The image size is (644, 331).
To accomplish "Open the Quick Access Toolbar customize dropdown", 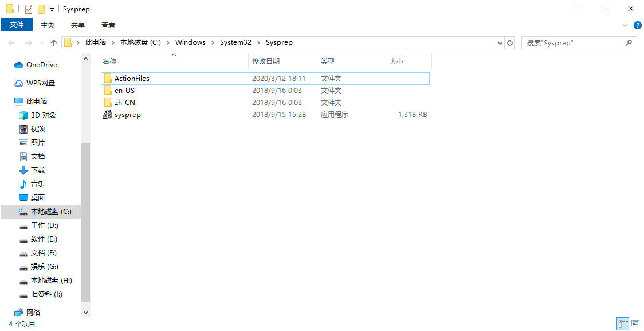I will point(51,9).
